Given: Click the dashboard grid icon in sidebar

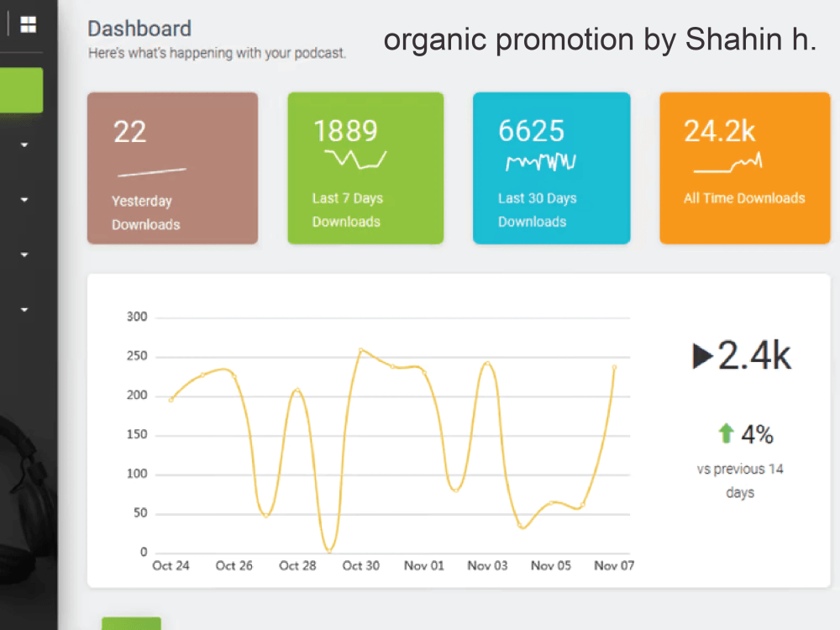Looking at the screenshot, I should coord(28,24).
